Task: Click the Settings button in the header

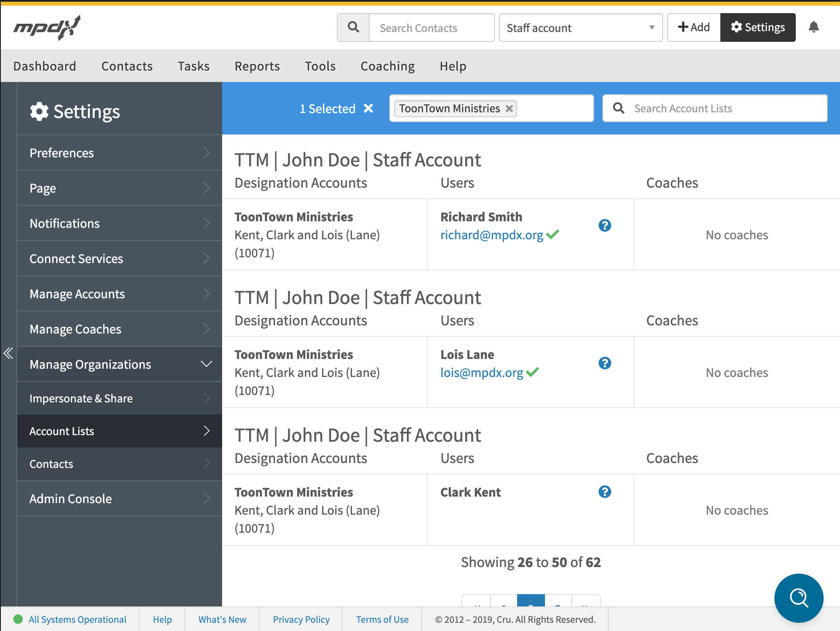Action: (758, 27)
